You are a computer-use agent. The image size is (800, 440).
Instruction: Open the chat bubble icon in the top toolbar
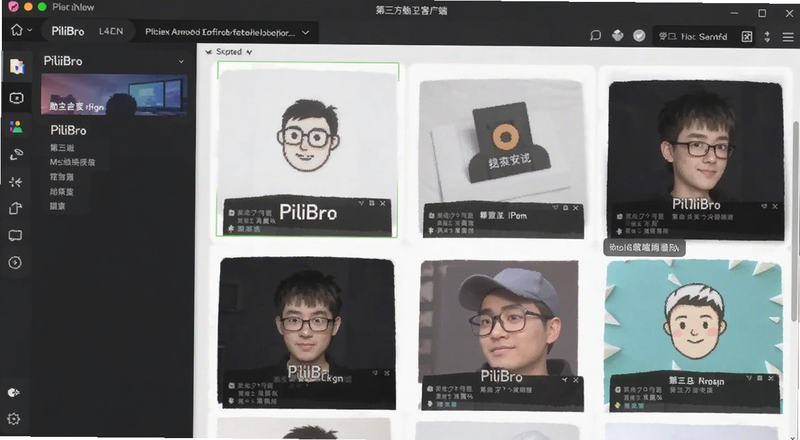[x=595, y=36]
